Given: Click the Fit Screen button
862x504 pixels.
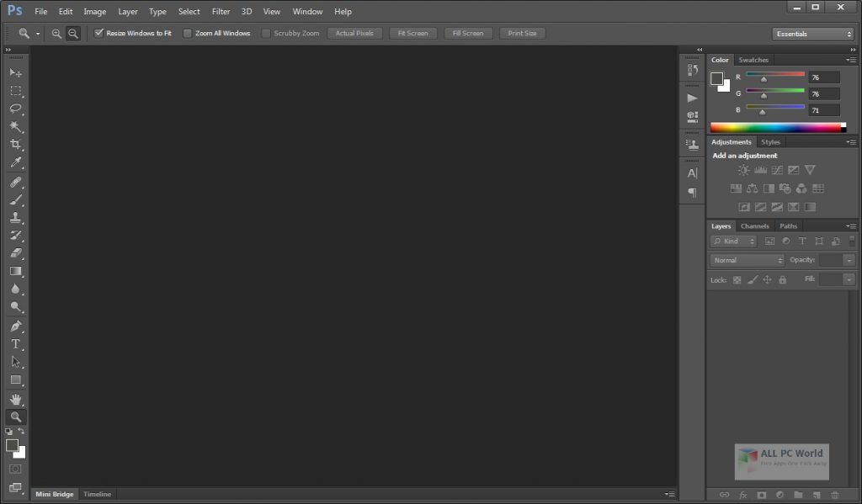Looking at the screenshot, I should (x=412, y=33).
